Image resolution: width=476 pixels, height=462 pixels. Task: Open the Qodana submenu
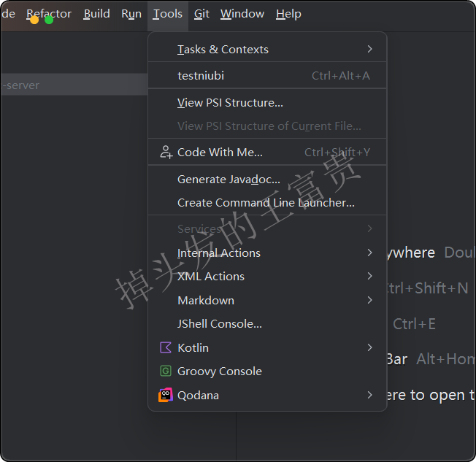pyautogui.click(x=267, y=396)
